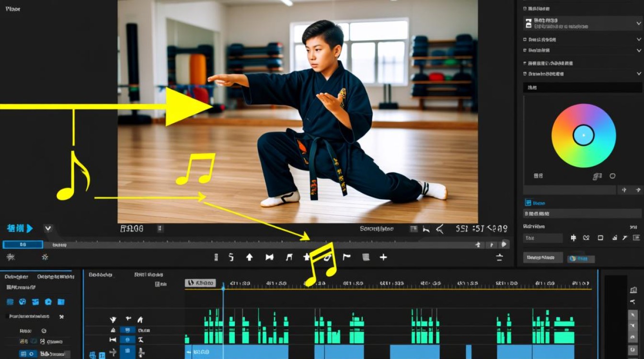
Task: Click the flag marker icon in the toolbar
Action: (x=346, y=257)
